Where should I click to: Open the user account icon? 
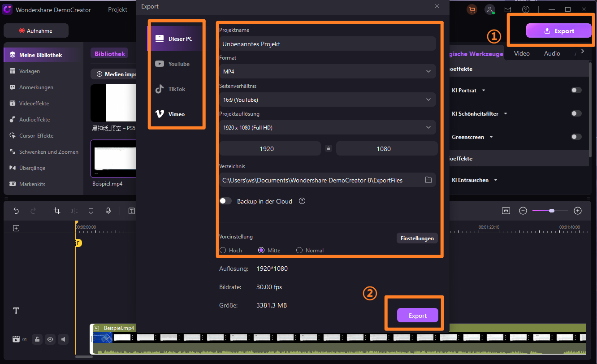coord(490,9)
